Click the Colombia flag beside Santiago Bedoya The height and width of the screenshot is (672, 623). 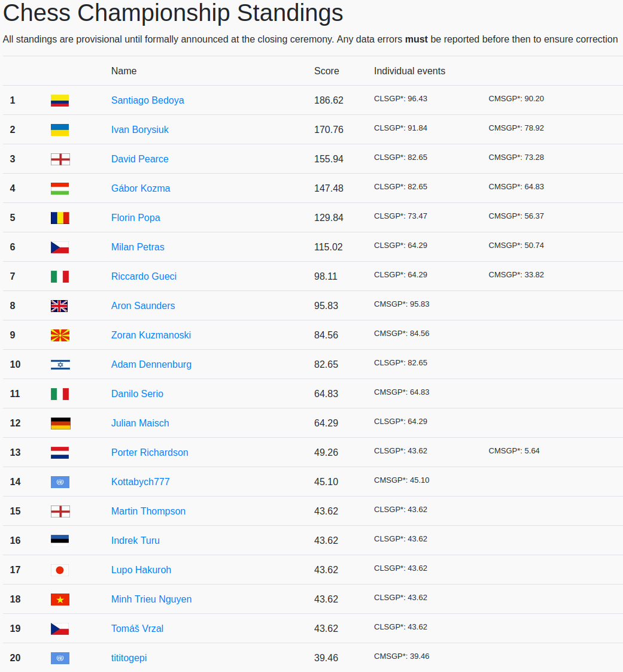(x=60, y=101)
